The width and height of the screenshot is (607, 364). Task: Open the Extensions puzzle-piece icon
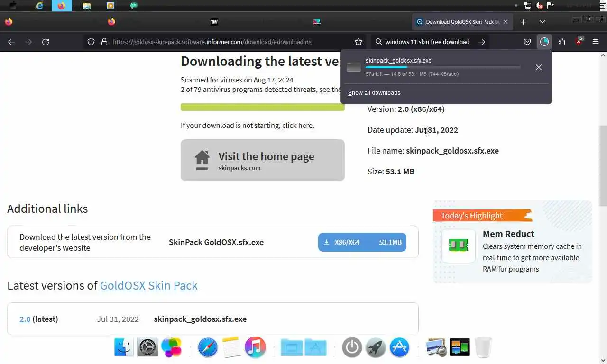(x=561, y=42)
